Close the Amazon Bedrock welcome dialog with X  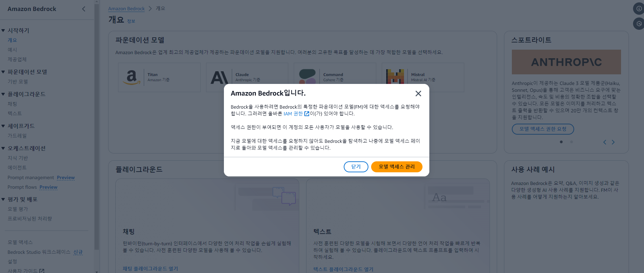(418, 94)
